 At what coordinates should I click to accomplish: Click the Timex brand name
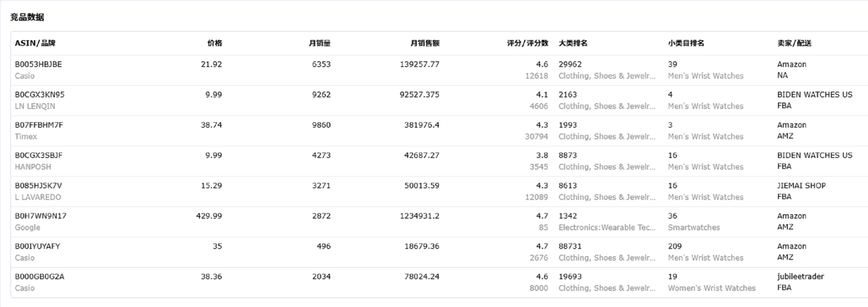[26, 137]
